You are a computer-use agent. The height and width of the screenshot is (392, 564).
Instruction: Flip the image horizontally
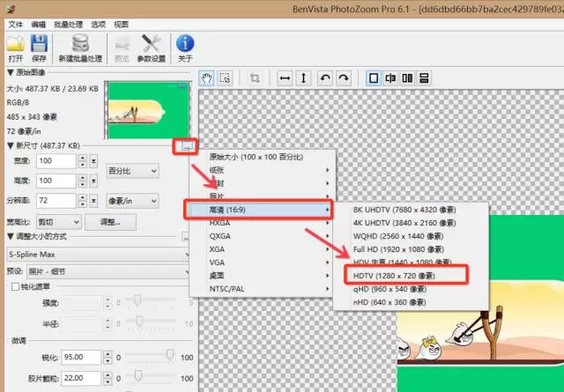(x=285, y=78)
